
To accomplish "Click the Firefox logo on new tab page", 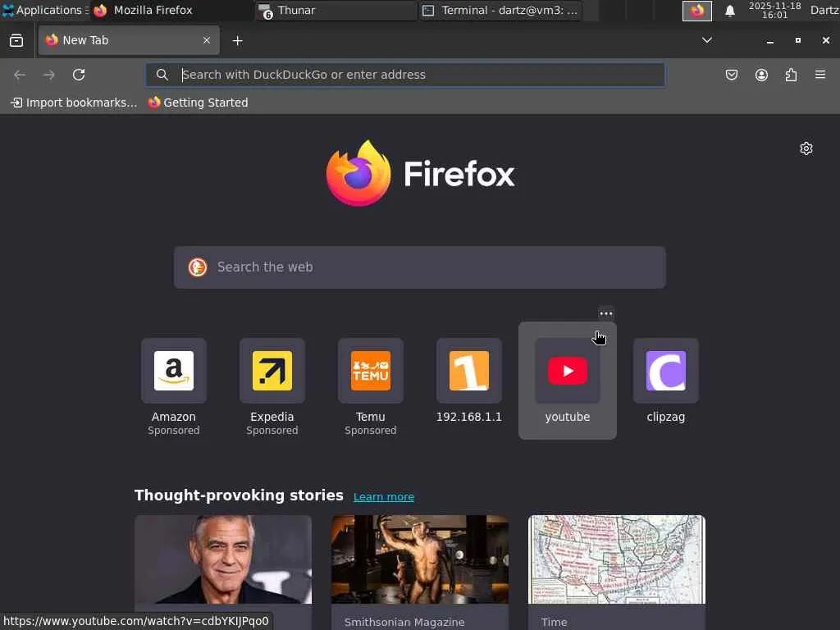I will [x=420, y=173].
